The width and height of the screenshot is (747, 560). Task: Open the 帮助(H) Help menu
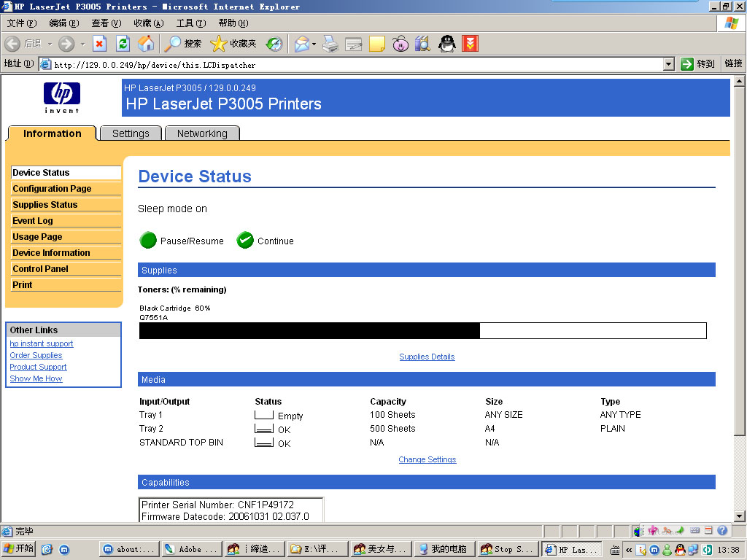233,23
